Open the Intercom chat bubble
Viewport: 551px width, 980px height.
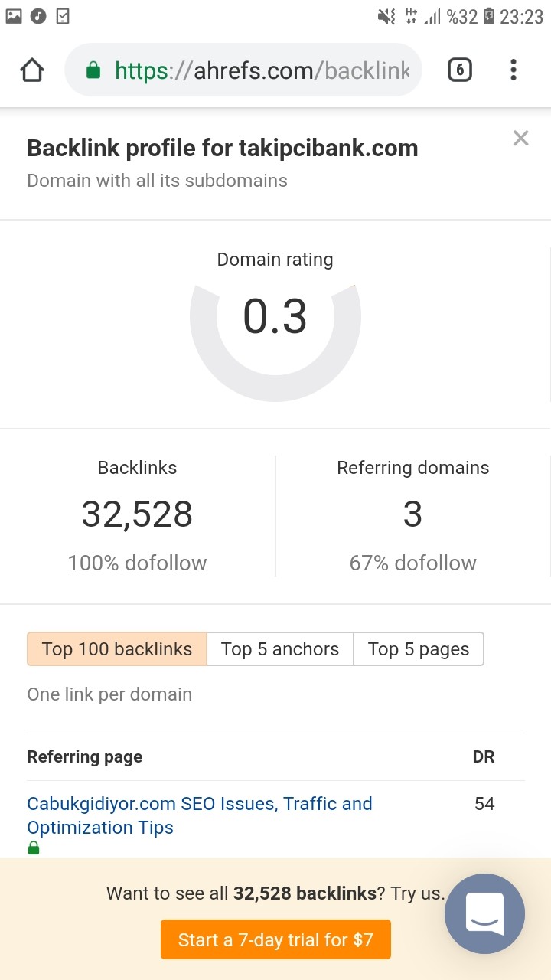click(484, 913)
